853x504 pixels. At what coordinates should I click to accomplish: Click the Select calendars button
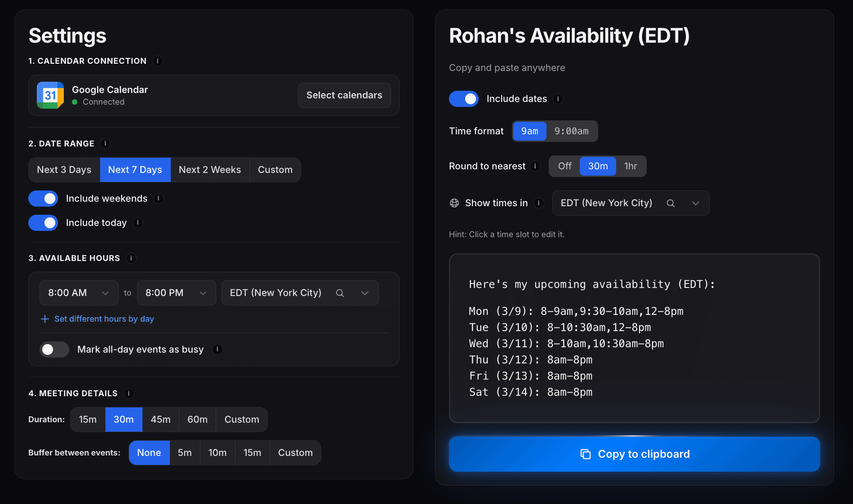344,95
